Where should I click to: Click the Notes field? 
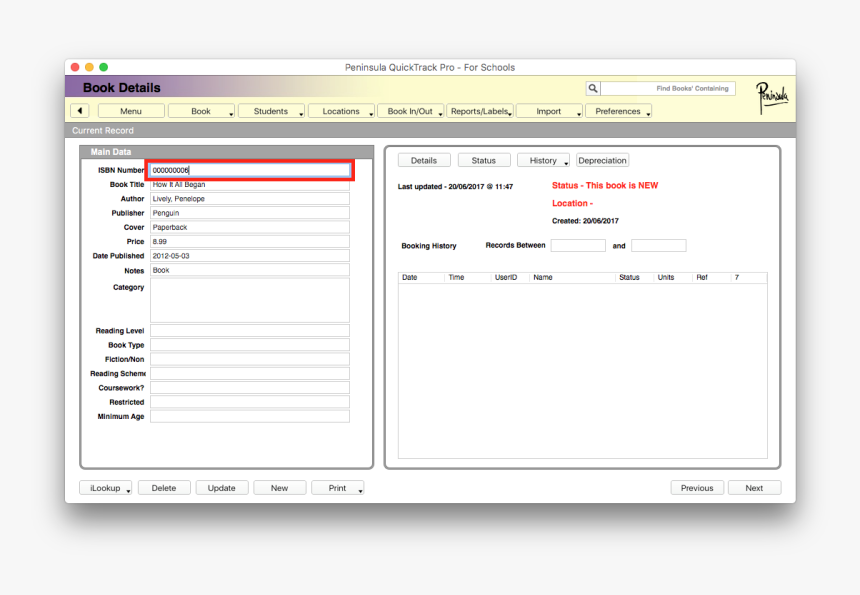point(250,270)
